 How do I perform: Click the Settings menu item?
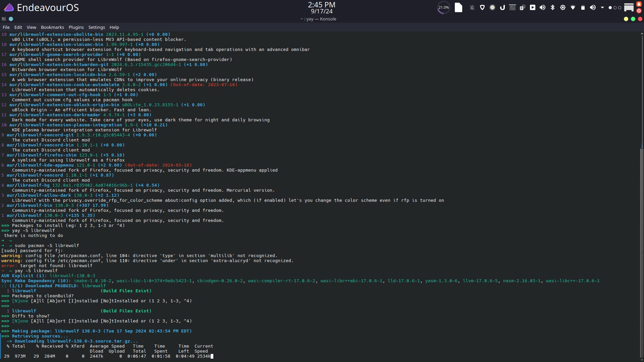coord(97,27)
